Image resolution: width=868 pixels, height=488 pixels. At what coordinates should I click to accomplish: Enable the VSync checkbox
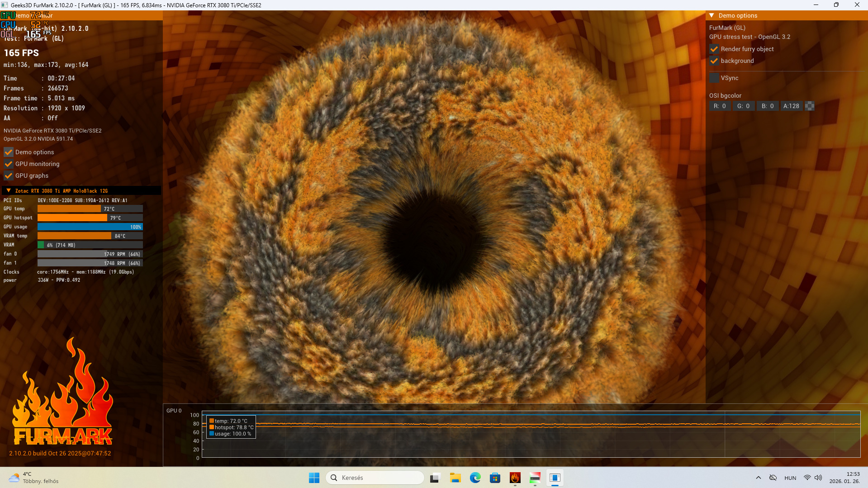pos(714,78)
